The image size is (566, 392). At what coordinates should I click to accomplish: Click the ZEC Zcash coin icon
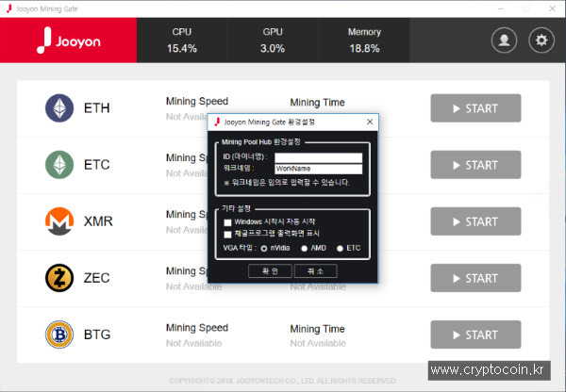[59, 278]
